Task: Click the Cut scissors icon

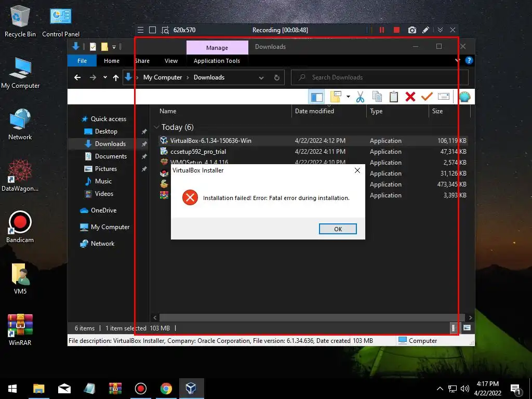Action: point(360,97)
